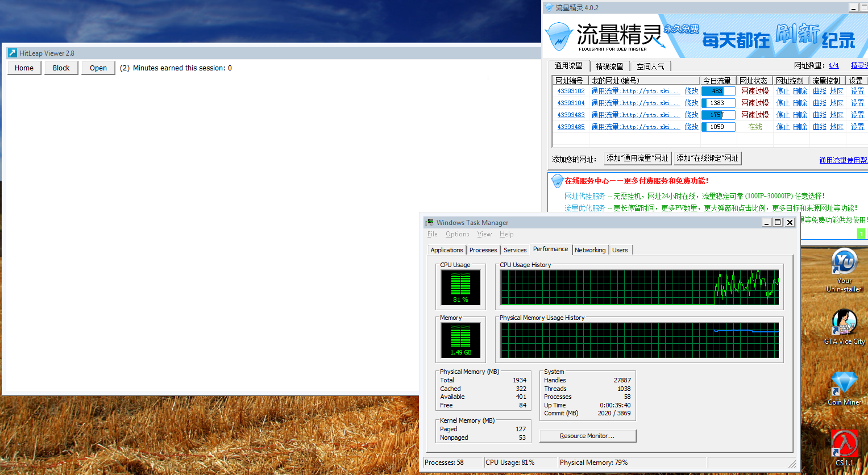This screenshot has height=475, width=868.
Task: Click the 添加"在线绑定"网址 button
Action: [x=708, y=158]
